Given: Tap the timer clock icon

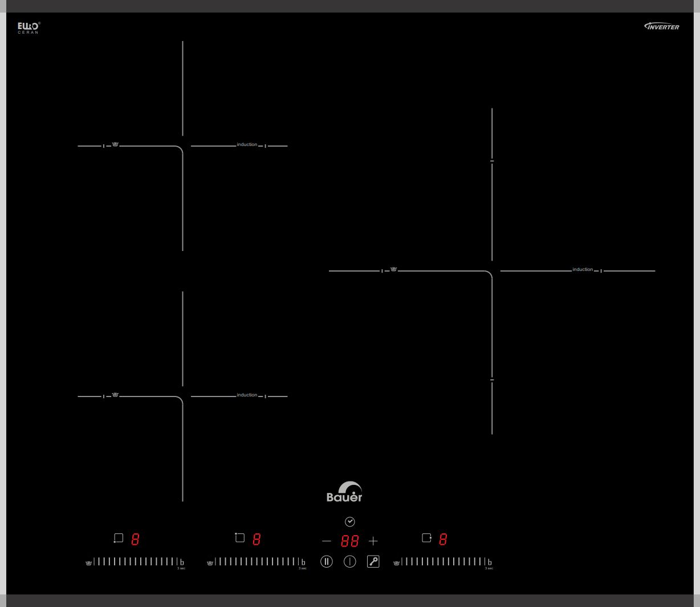Looking at the screenshot, I should click(x=350, y=522).
